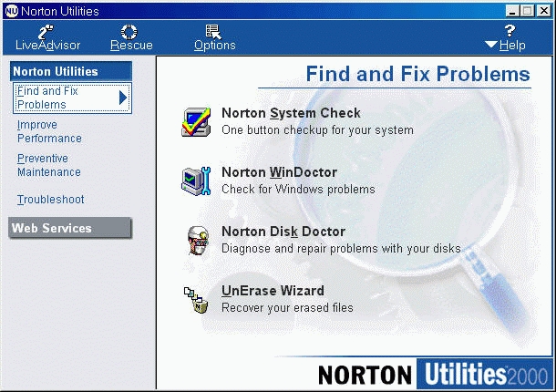Click the LiveAdvisor icon graphic
The height and width of the screenshot is (392, 556).
46,32
